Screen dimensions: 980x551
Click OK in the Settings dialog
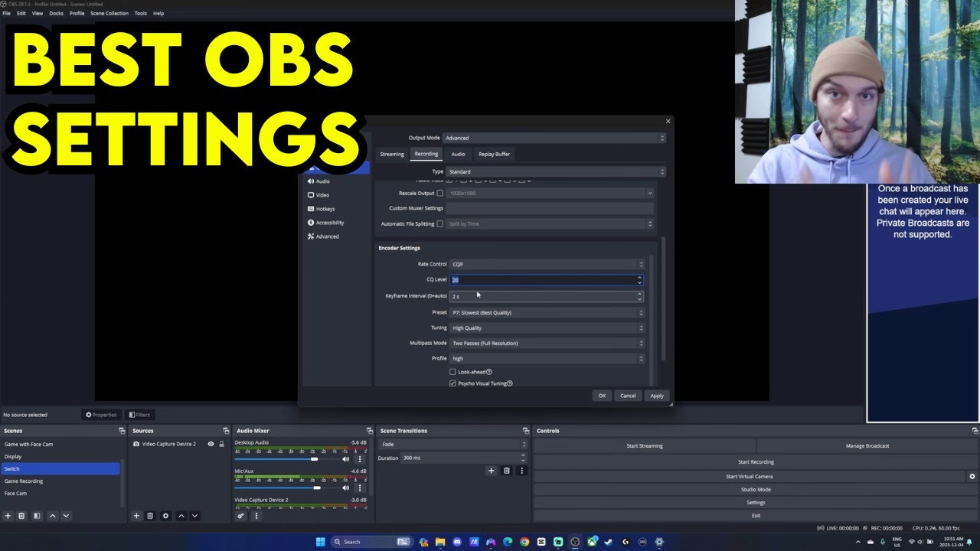click(x=602, y=396)
